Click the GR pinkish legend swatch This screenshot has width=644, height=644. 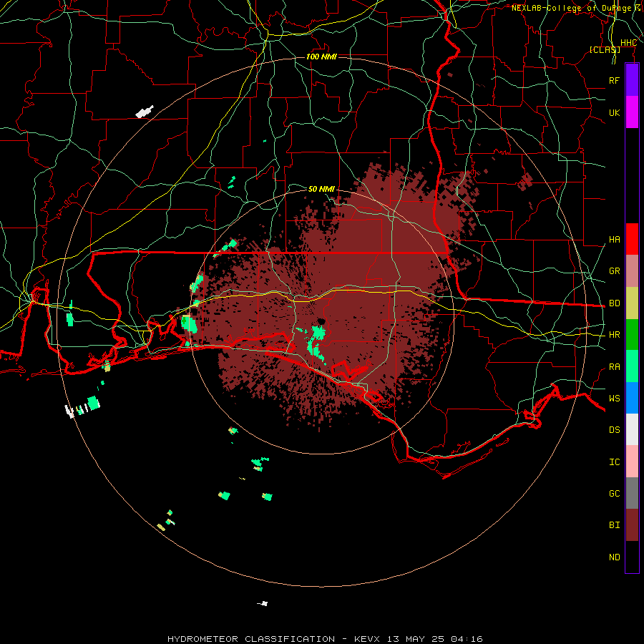point(632,271)
